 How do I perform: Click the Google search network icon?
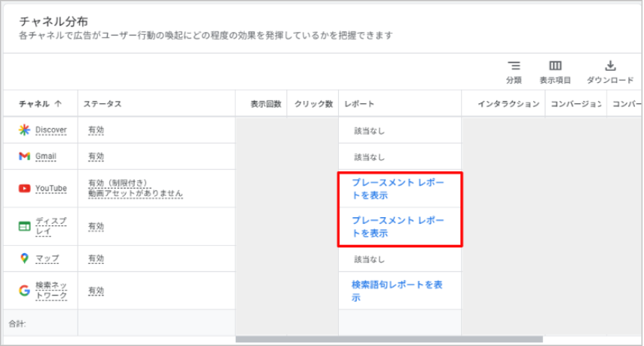pyautogui.click(x=24, y=290)
